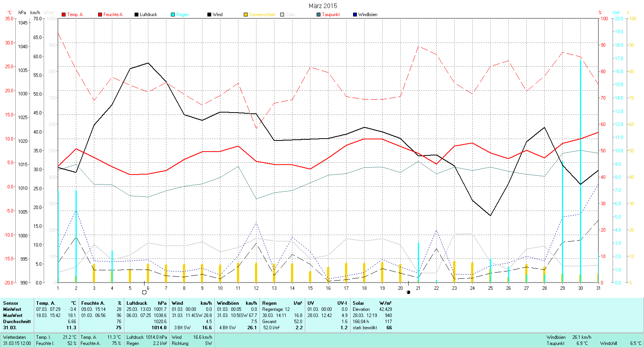
Task: Click the 31.03. row label in the table
Action: coord(10,328)
